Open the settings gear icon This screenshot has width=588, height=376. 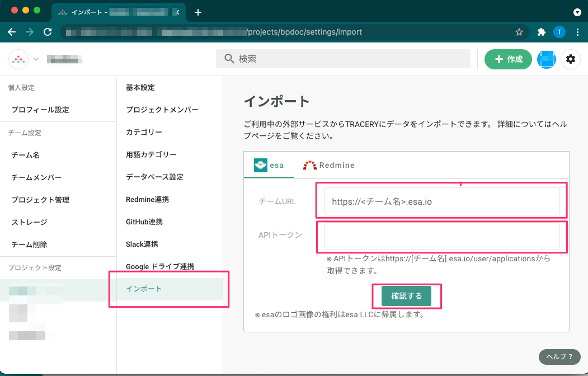click(570, 59)
